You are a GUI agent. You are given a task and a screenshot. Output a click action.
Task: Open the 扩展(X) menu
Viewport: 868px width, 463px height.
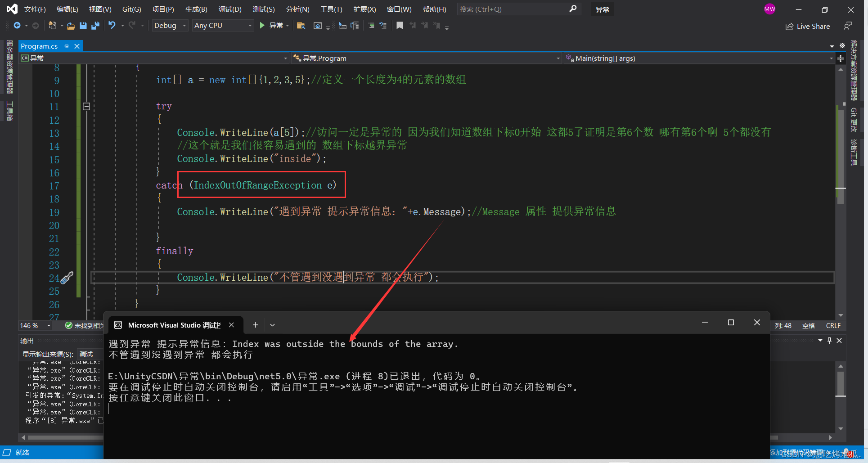point(364,9)
